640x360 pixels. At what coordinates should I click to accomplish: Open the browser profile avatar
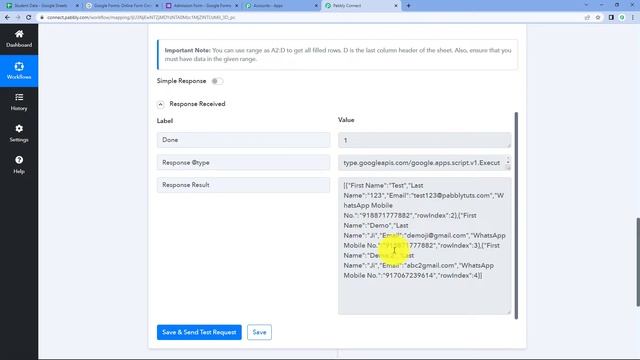tap(622, 18)
